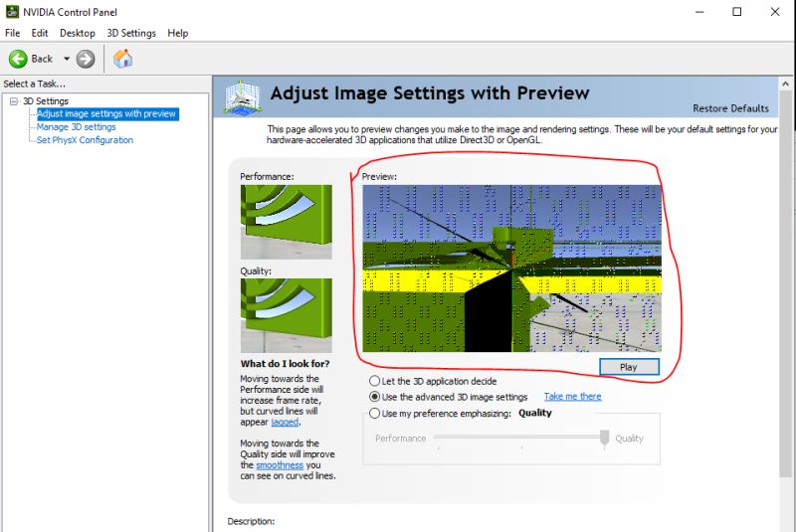Click the Performance-Quality slider handle
This screenshot has height=532, width=796.
point(604,438)
